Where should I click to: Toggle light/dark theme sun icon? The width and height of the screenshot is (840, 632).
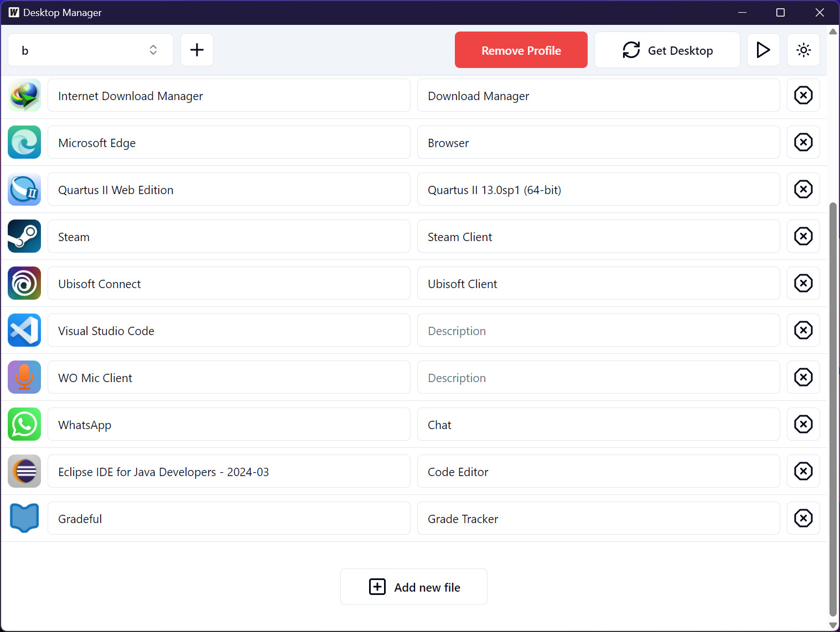click(803, 50)
